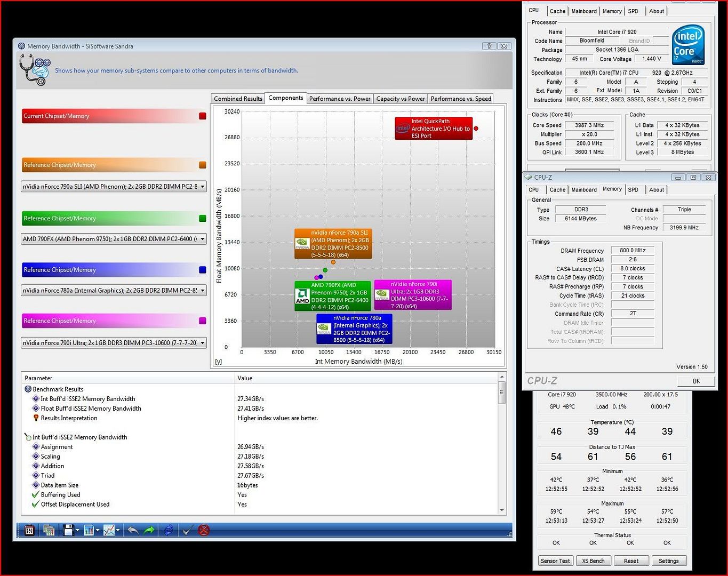
Task: Open the nVidia nForce 780a reference dropdown
Action: click(114, 291)
